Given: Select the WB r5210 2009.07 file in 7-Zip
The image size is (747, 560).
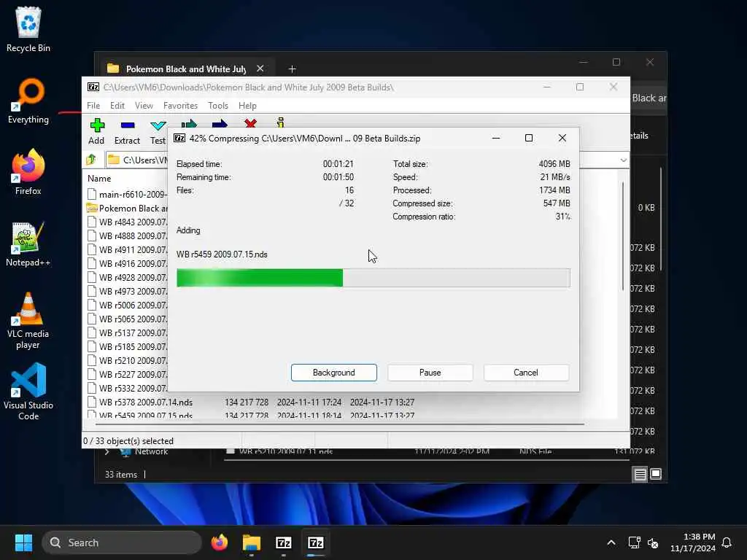Looking at the screenshot, I should [127, 360].
